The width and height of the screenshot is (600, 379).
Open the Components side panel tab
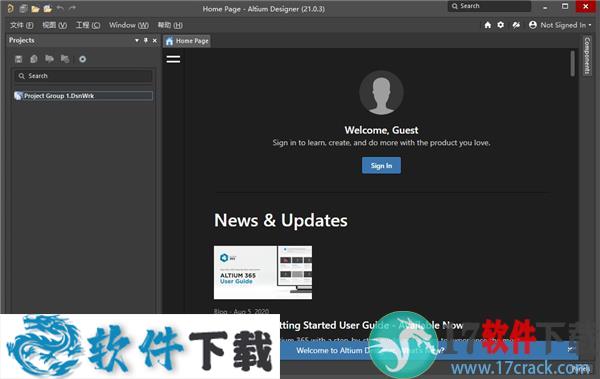[587, 56]
